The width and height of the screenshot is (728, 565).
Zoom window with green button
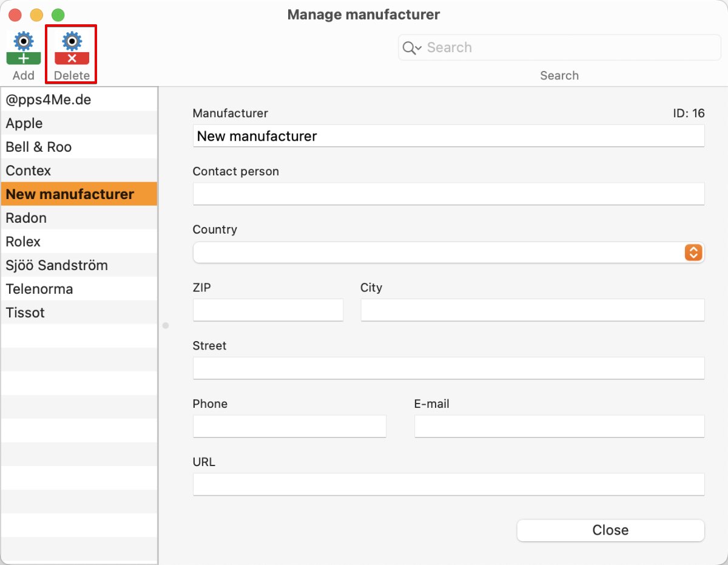58,15
